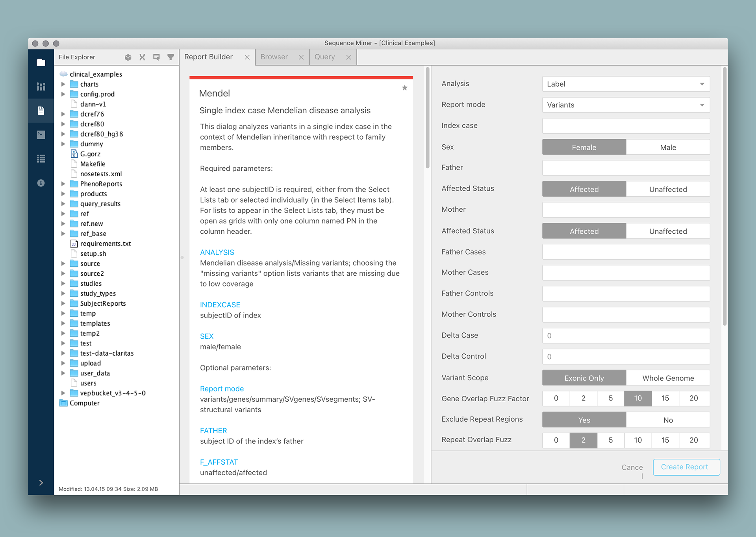Open the table list icon in the sidebar
The image size is (756, 537).
pyautogui.click(x=41, y=159)
